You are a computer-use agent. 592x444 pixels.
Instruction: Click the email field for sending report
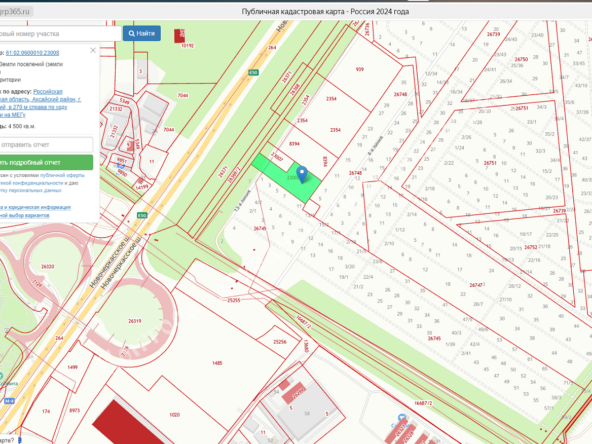(x=45, y=145)
